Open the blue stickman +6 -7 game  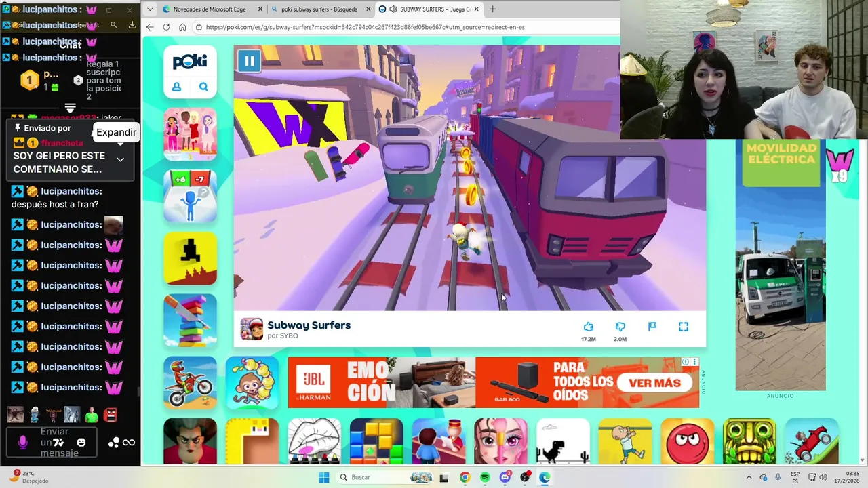click(190, 196)
